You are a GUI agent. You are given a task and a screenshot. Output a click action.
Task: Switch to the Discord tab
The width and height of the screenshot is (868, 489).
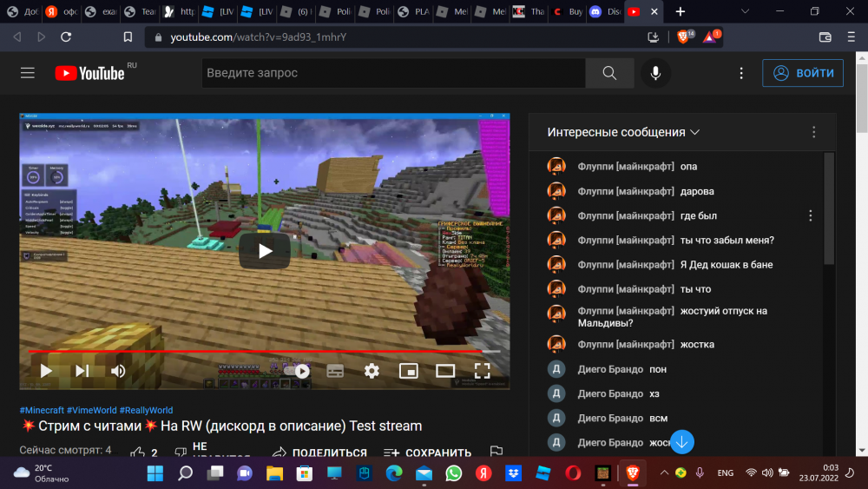coord(605,11)
